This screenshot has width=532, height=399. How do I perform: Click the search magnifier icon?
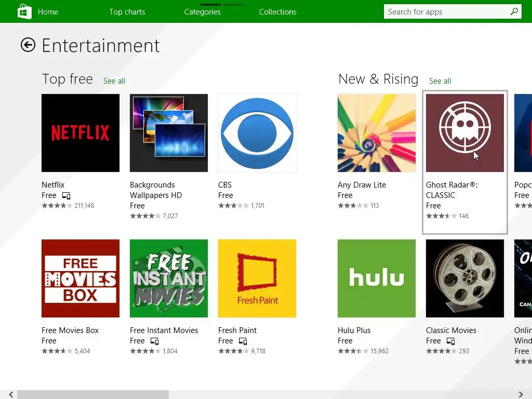click(514, 11)
